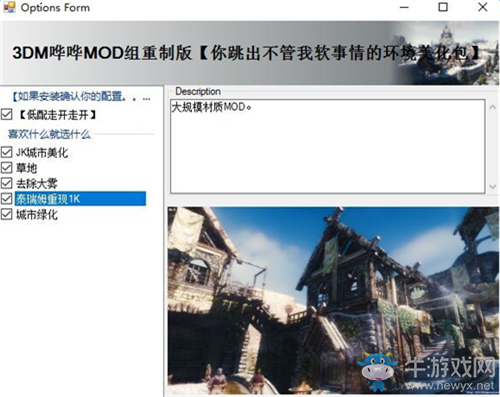This screenshot has width=500, height=397.
Task: Click the town preview screenshot image
Action: coord(333,300)
